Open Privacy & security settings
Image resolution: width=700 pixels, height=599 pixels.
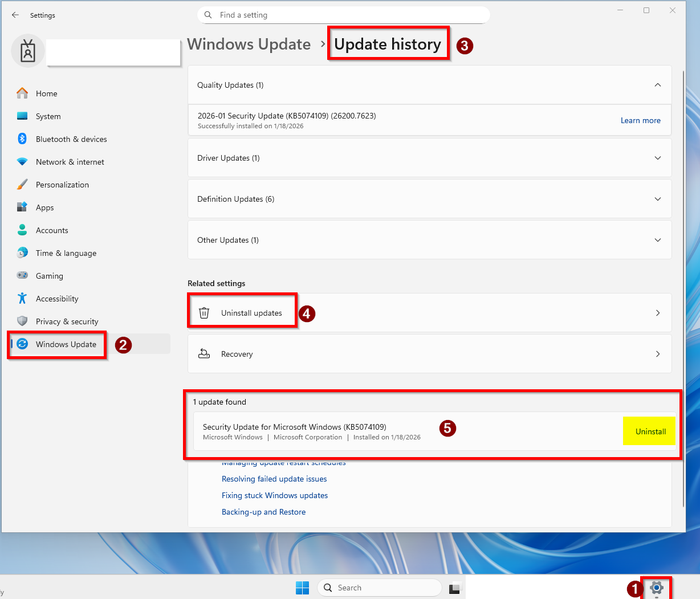(x=89, y=321)
